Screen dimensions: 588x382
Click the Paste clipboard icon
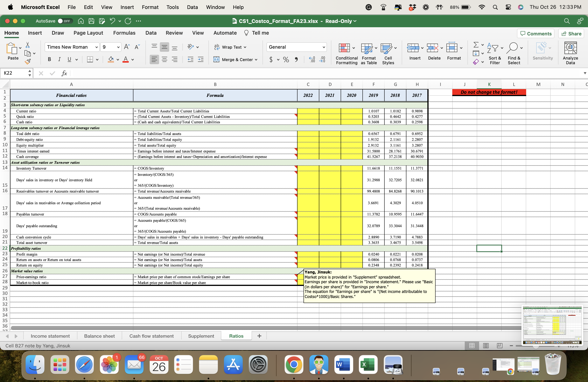click(x=12, y=48)
